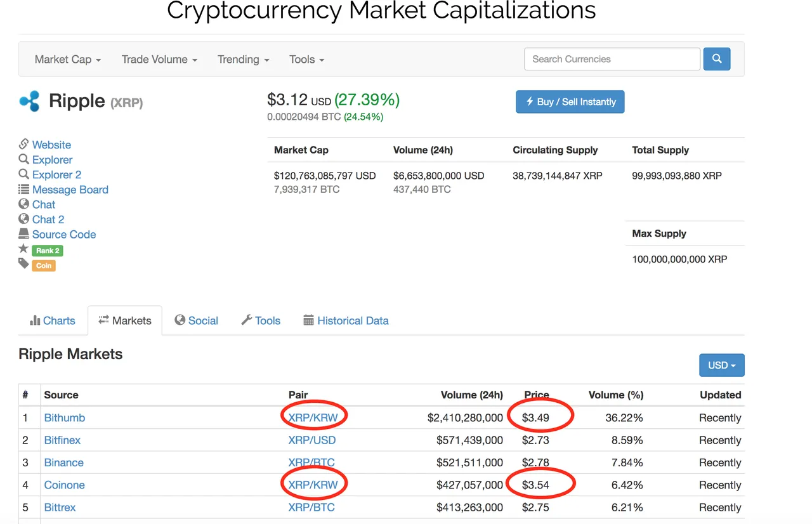Click the wrench icon in Tools tab
This screenshot has width=812, height=524.
pyautogui.click(x=247, y=320)
